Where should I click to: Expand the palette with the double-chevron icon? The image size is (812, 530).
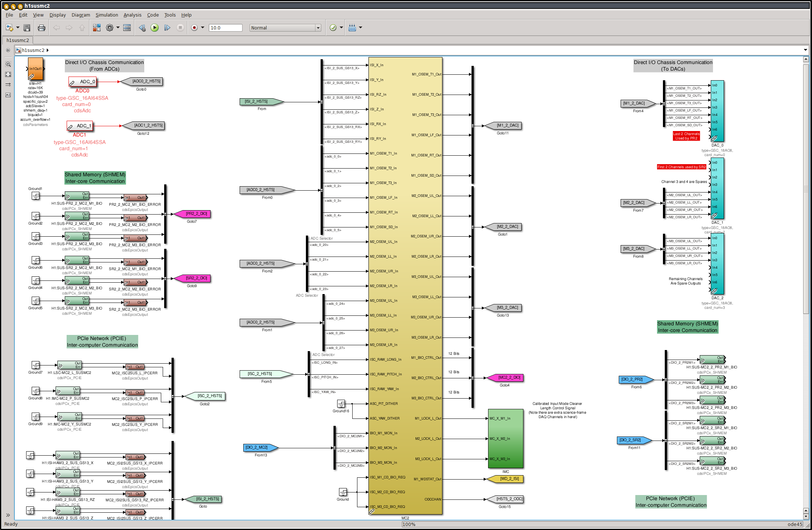pyautogui.click(x=8, y=515)
